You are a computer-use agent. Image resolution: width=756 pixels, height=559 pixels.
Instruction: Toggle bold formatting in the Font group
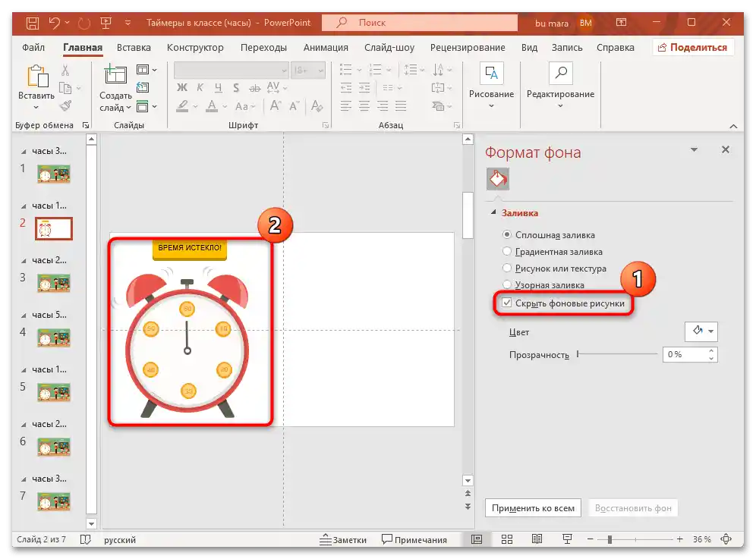pyautogui.click(x=182, y=88)
